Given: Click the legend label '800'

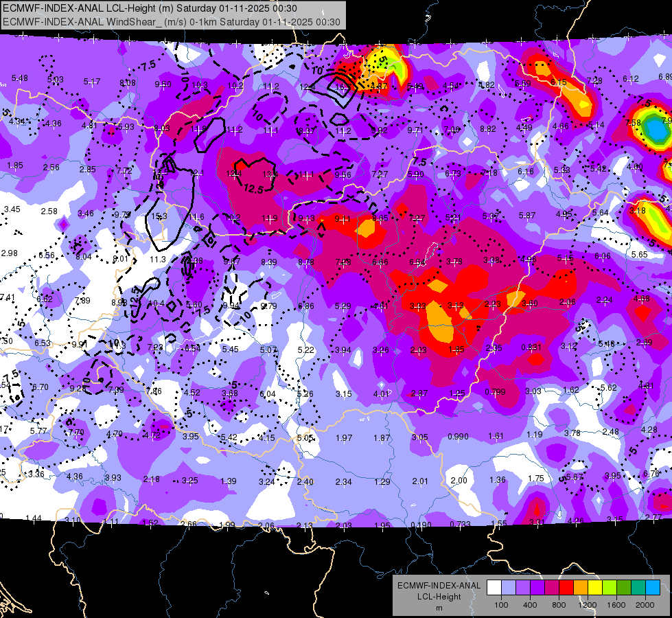Looking at the screenshot, I should pos(559,605).
